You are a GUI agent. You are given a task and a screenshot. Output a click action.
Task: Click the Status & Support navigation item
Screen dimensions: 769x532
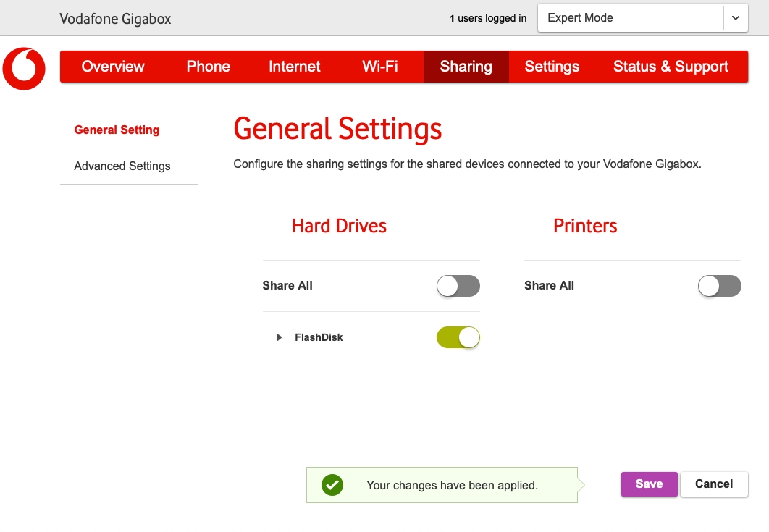click(671, 66)
